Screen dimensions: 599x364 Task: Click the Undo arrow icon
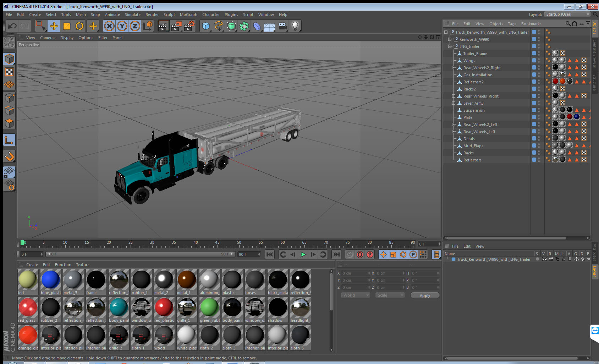pyautogui.click(x=12, y=26)
